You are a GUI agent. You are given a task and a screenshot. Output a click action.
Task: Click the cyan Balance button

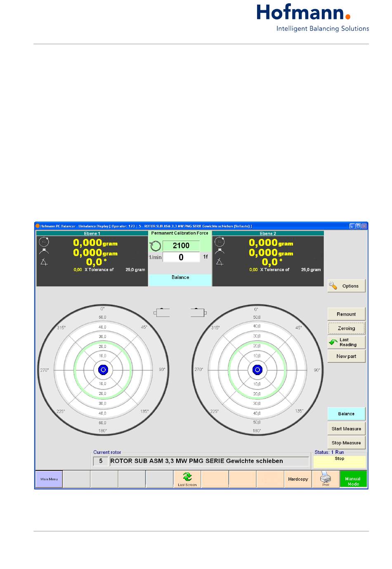(x=346, y=413)
